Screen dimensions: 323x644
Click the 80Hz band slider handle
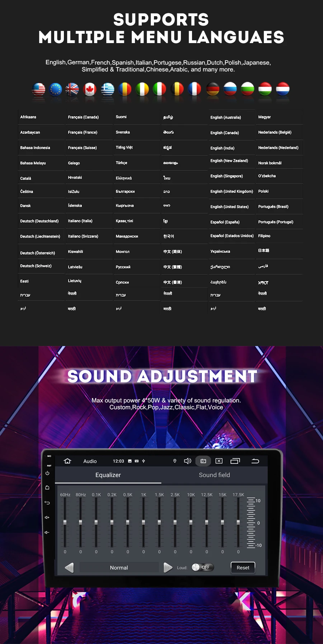(80, 522)
